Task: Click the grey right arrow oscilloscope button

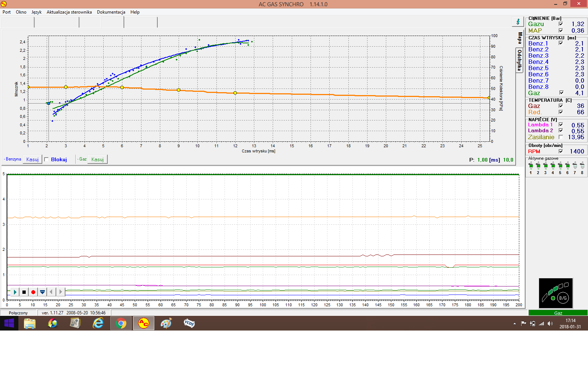Action: coord(61,292)
